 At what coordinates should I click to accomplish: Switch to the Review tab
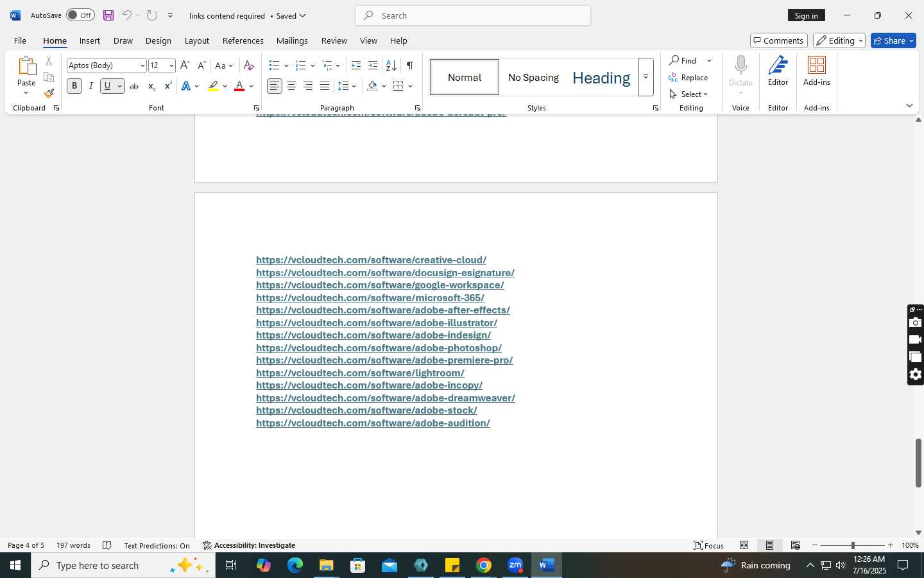point(334,40)
